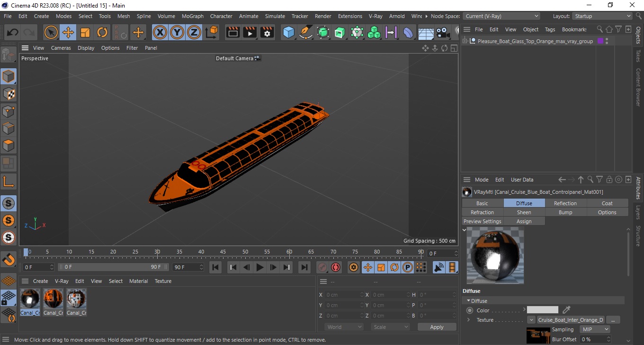Expand the Texture parameter arrow
The height and width of the screenshot is (345, 644).
click(x=469, y=320)
